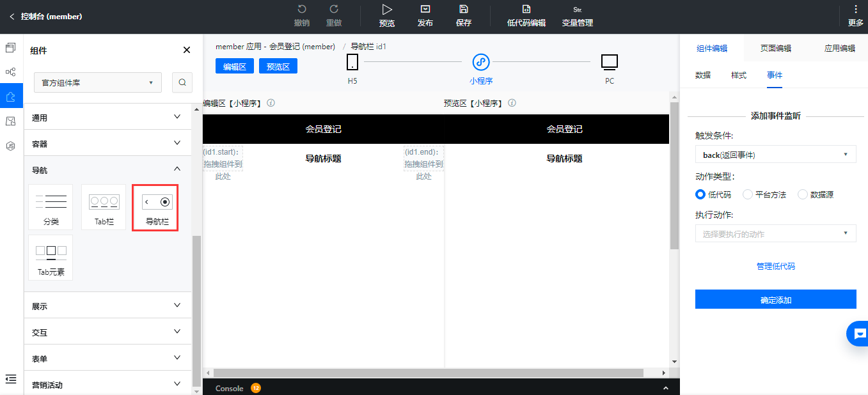The width and height of the screenshot is (868, 395).
Task: Click 导航标题 in the edit area
Action: [x=323, y=159]
